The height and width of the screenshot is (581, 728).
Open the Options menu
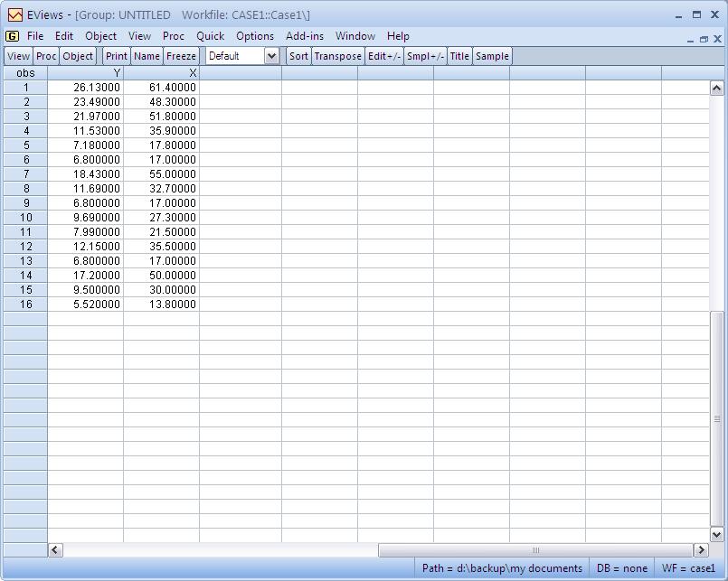click(x=255, y=36)
